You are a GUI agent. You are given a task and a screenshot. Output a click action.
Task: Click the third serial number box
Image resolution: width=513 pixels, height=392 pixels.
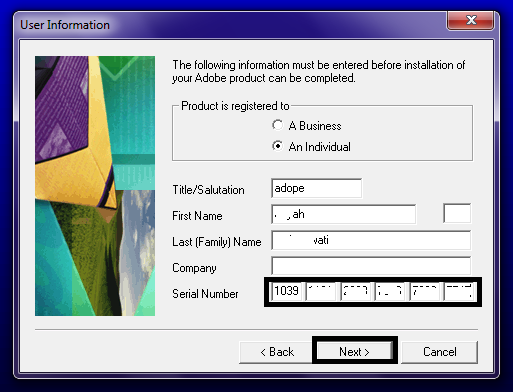356,291
